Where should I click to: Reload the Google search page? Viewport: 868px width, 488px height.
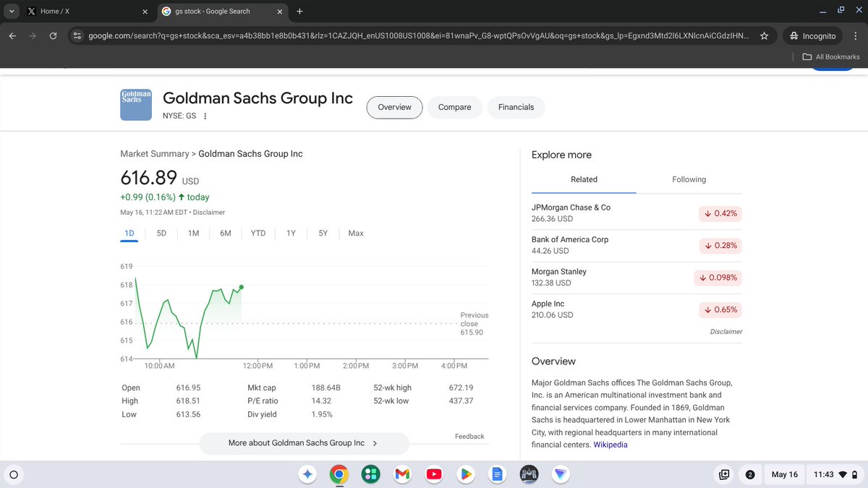pos(53,35)
